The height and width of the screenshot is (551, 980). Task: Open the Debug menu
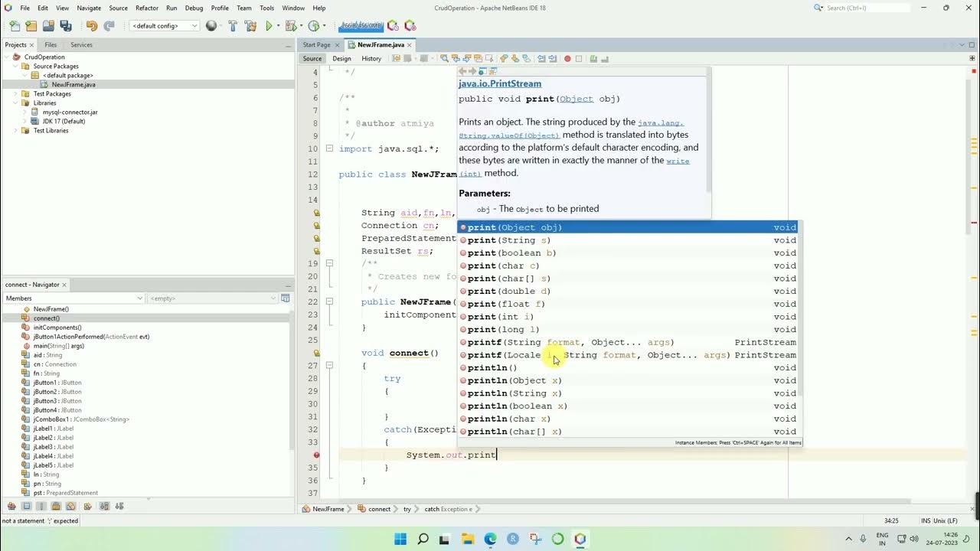[x=194, y=8]
